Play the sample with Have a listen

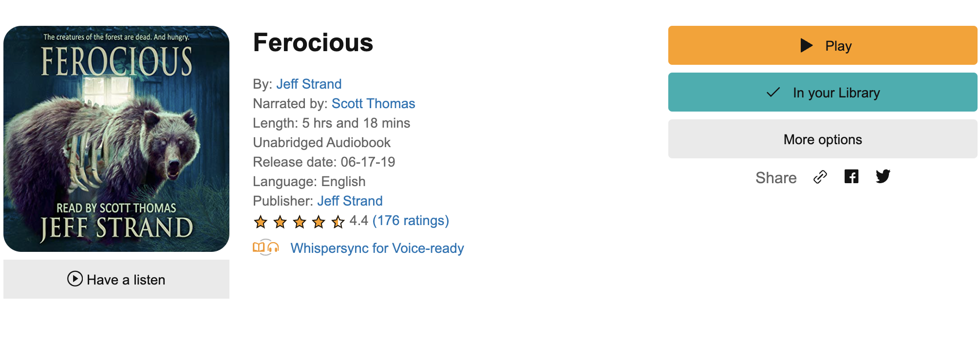tap(116, 279)
